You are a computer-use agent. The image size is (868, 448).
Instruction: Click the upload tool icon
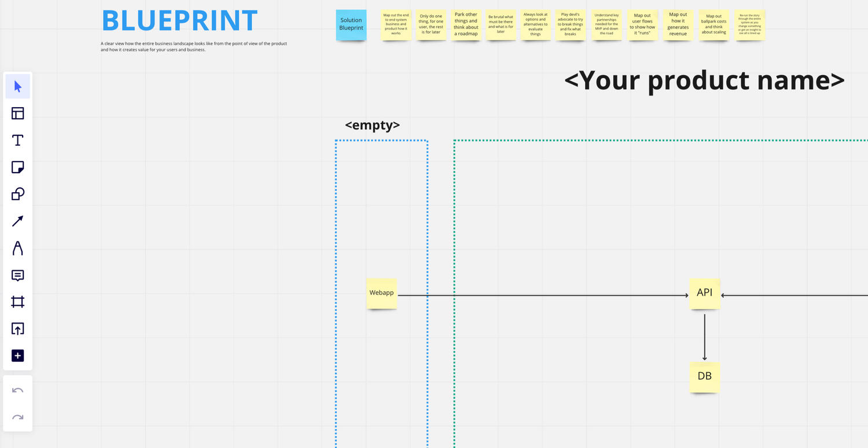coord(18,329)
